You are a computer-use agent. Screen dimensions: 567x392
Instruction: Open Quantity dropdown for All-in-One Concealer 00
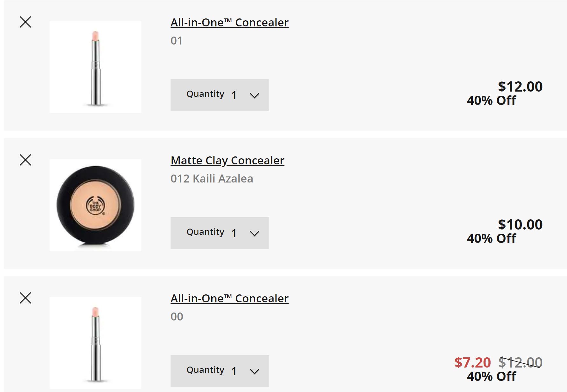(x=220, y=371)
